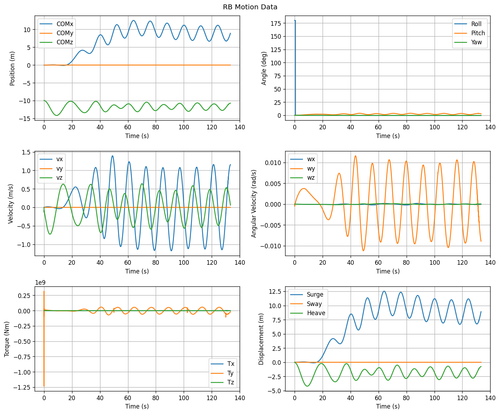Select the COMz legend entry
500x414 pixels.
click(x=56, y=42)
